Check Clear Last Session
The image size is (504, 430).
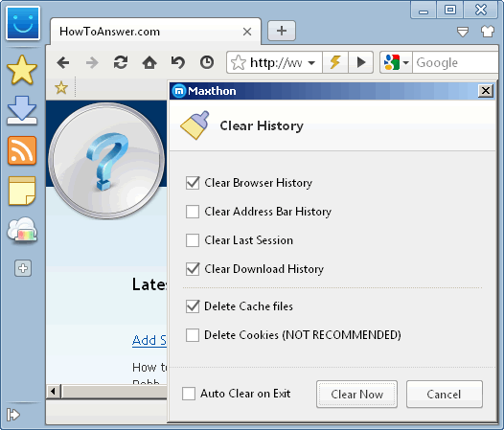193,240
